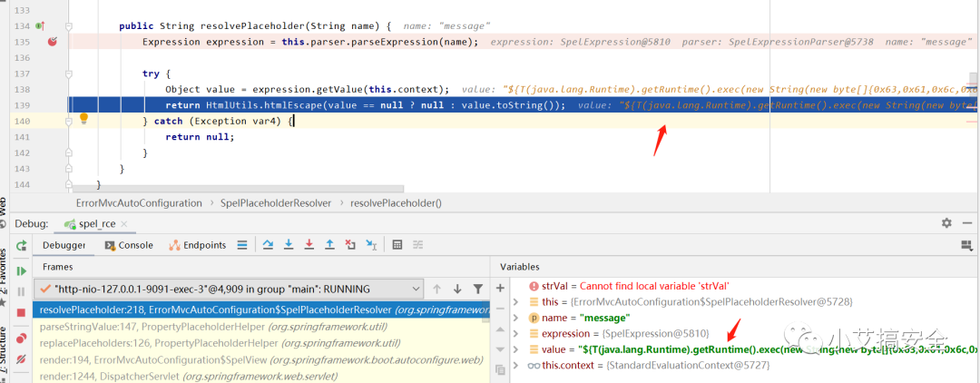Viewport: 980px width, 383px height.
Task: Click the Pause Program icon
Action: tap(22, 291)
